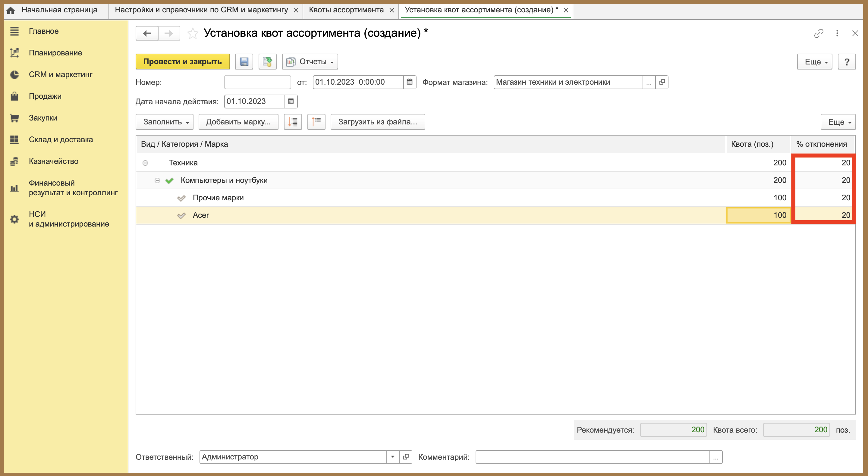Open the Отчеты dropdown
Screen dimensions: 868x476
[x=310, y=62]
